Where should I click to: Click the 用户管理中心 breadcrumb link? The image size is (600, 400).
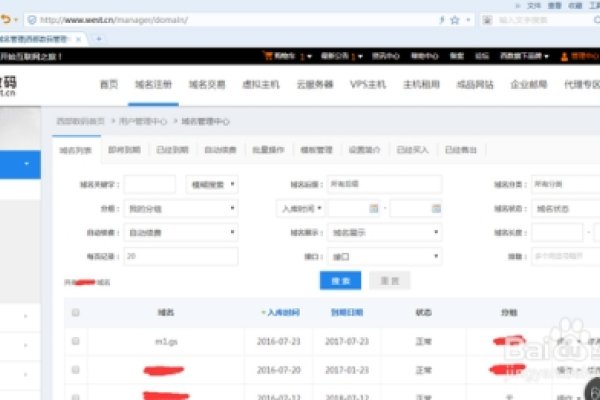[x=143, y=122]
